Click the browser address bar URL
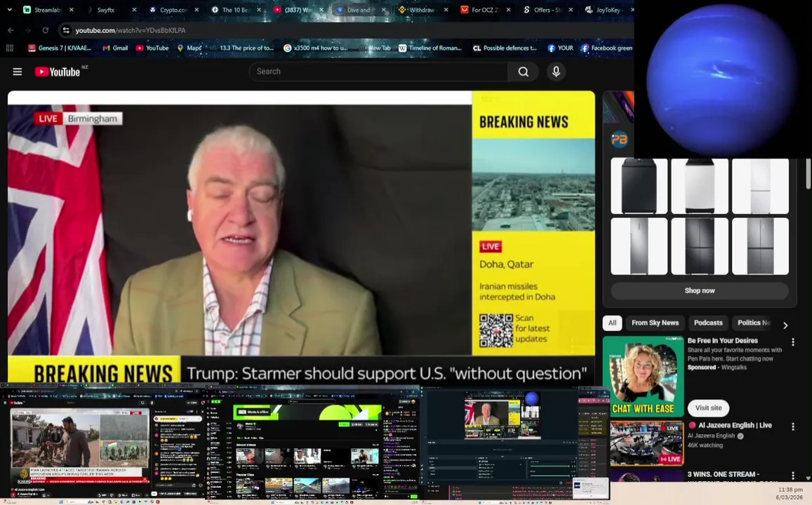The height and width of the screenshot is (505, 812). (x=131, y=31)
